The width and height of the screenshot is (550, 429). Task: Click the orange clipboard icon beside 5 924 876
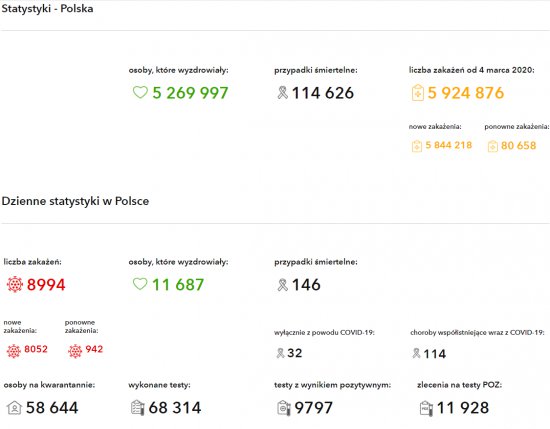tap(417, 93)
